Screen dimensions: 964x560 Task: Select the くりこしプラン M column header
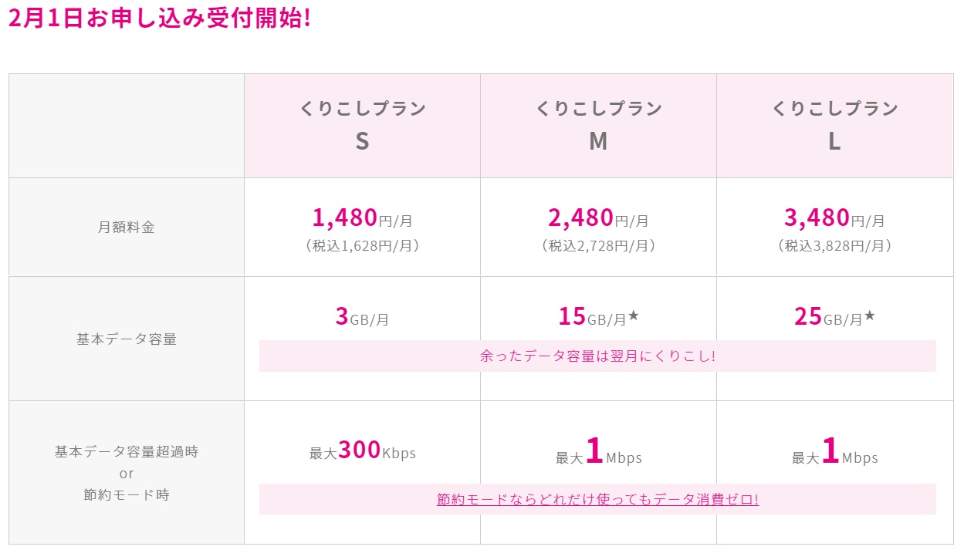click(598, 125)
